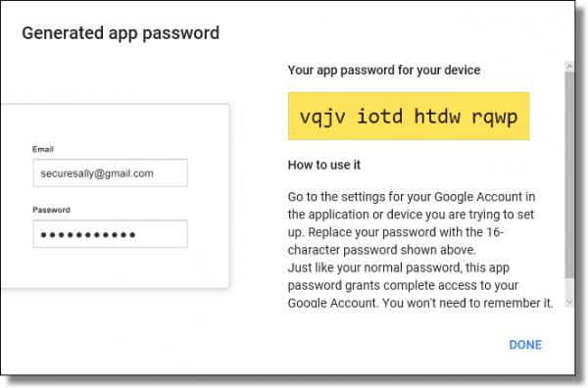588x388 pixels.
Task: Click the scrollbar up arrow
Action: click(x=569, y=67)
